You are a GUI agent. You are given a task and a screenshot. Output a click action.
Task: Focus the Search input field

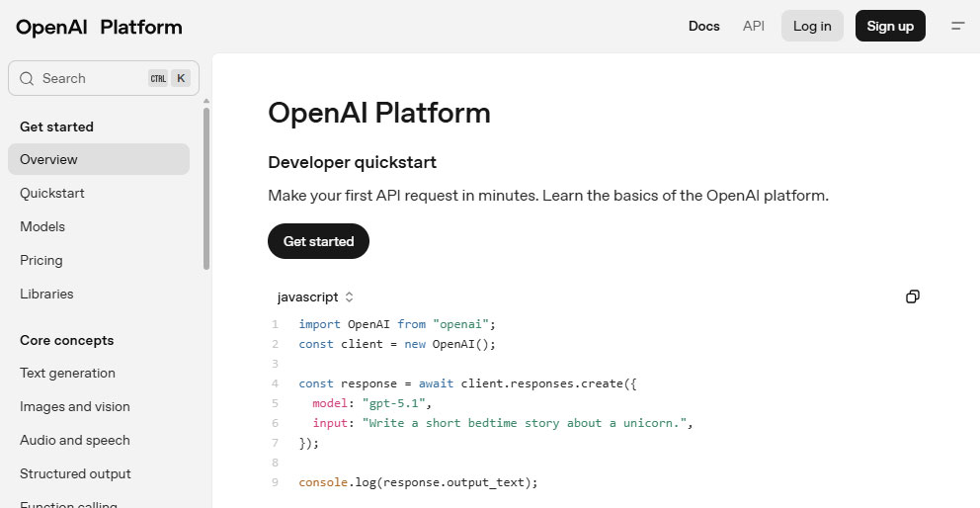pyautogui.click(x=104, y=78)
